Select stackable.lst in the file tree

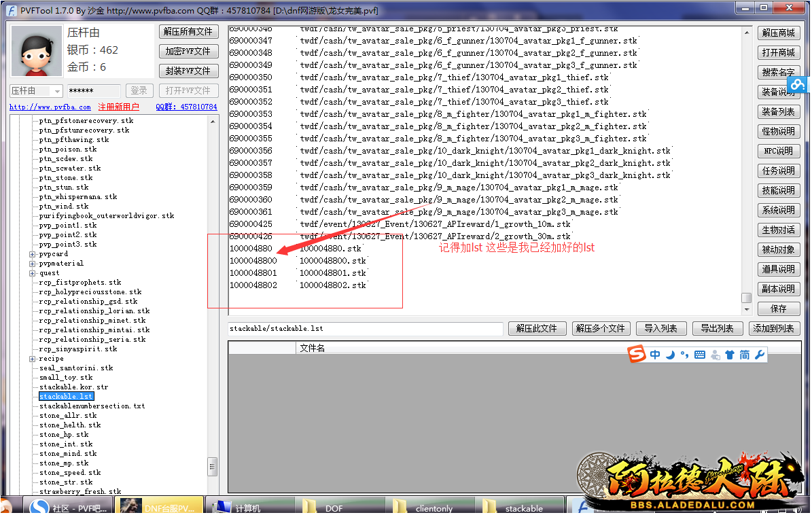pyautogui.click(x=66, y=396)
